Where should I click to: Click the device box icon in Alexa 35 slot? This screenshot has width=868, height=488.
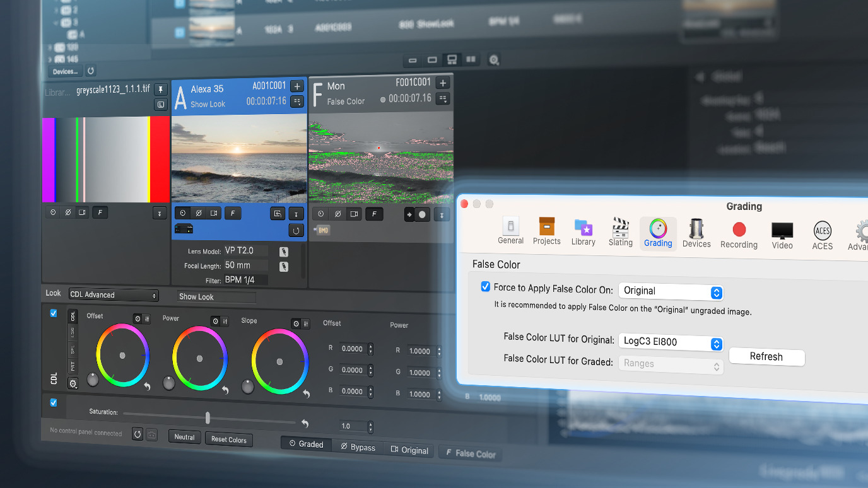[x=184, y=229]
